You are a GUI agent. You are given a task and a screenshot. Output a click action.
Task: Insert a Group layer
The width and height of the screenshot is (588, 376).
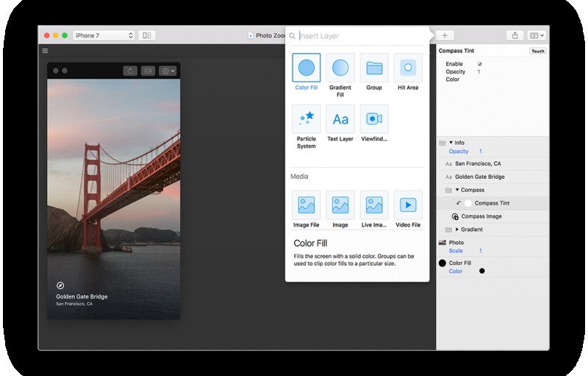(x=374, y=68)
